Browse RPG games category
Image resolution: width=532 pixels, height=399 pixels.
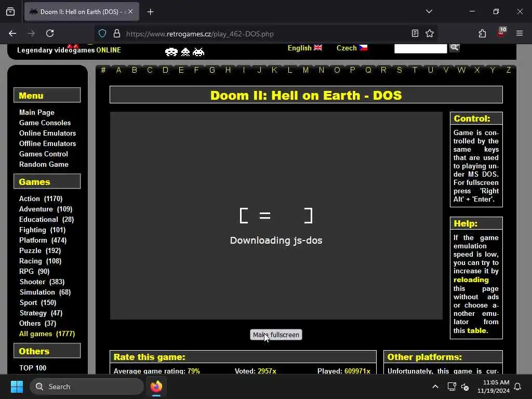point(34,271)
